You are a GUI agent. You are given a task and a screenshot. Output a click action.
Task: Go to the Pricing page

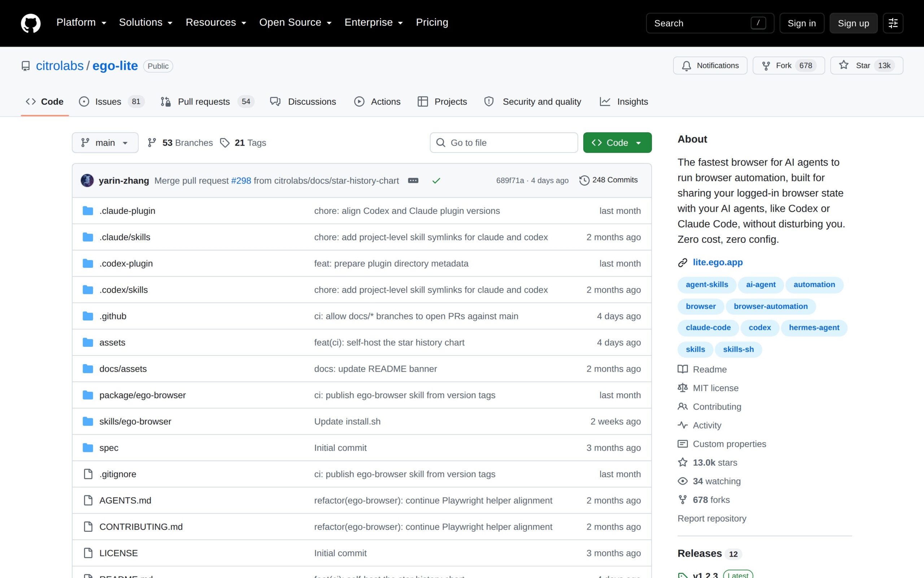click(x=432, y=22)
